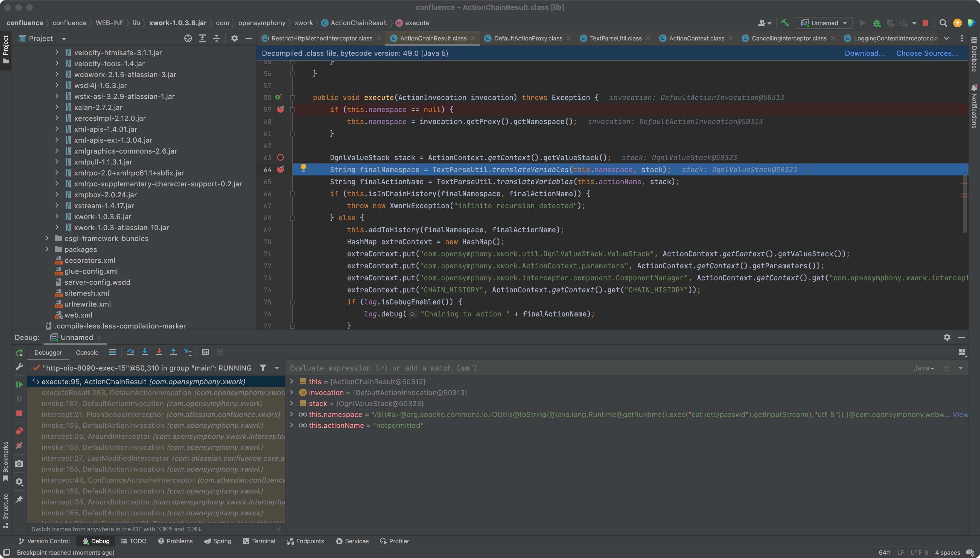Screen dimensions: 980x558
Task: Open Terminal tool window
Action: coord(259,541)
